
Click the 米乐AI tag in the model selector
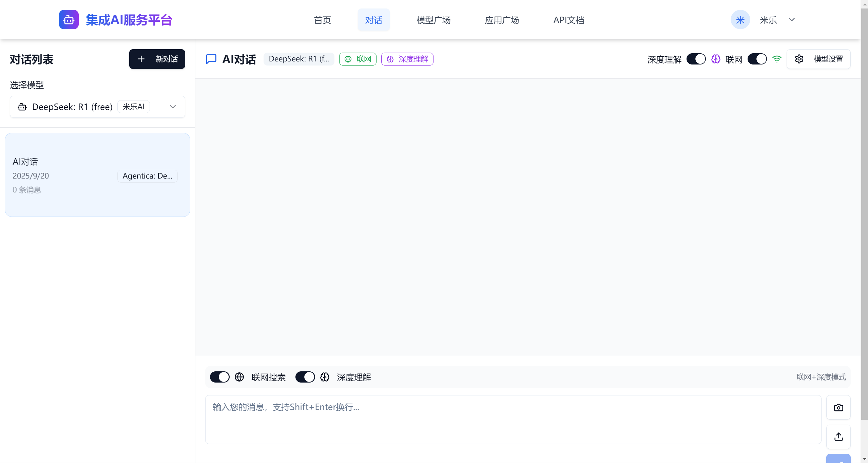pos(133,107)
